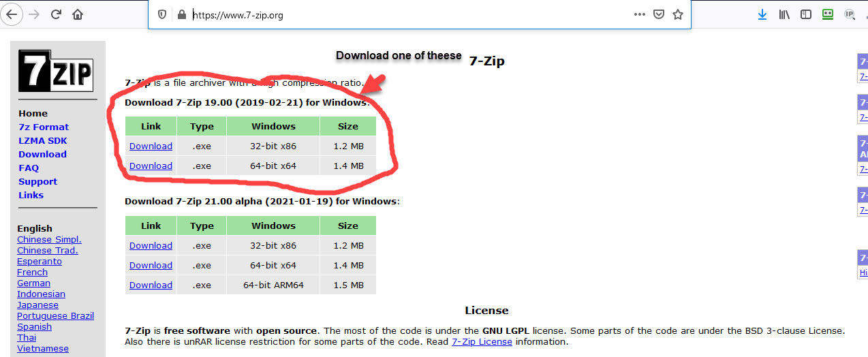This screenshot has width=868, height=357.
Task: Open the Library bookshelf icon
Action: coord(784,14)
